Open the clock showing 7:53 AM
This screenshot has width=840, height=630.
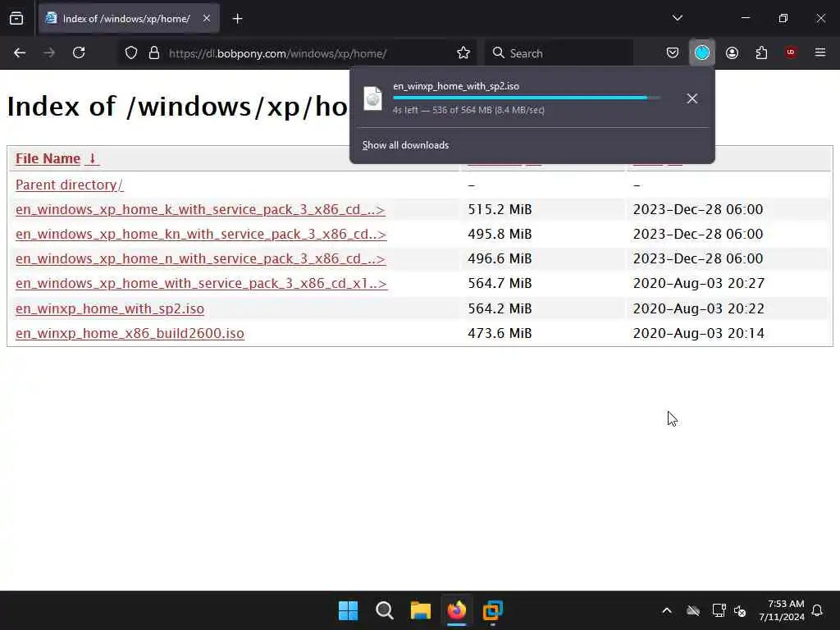coord(782,610)
